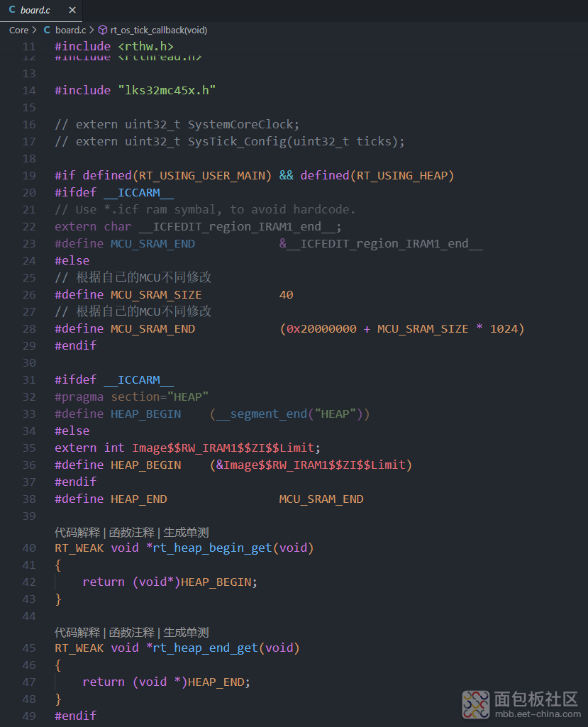The width and height of the screenshot is (588, 727).
Task: Click rt_heap_begin_get function name
Action: coord(212,548)
